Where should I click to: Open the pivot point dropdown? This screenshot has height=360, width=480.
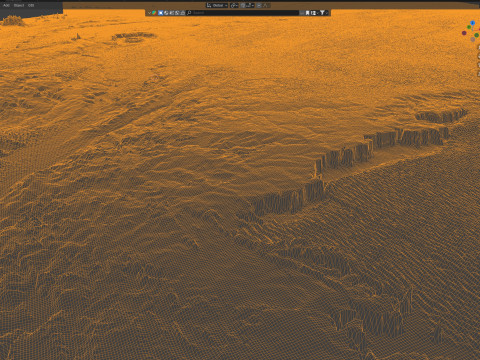click(234, 5)
